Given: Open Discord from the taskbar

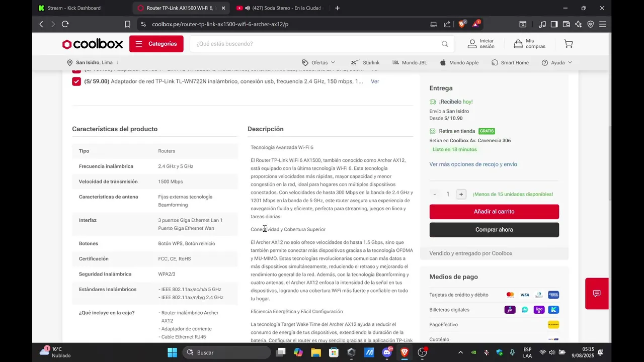Looking at the screenshot, I should [386, 352].
